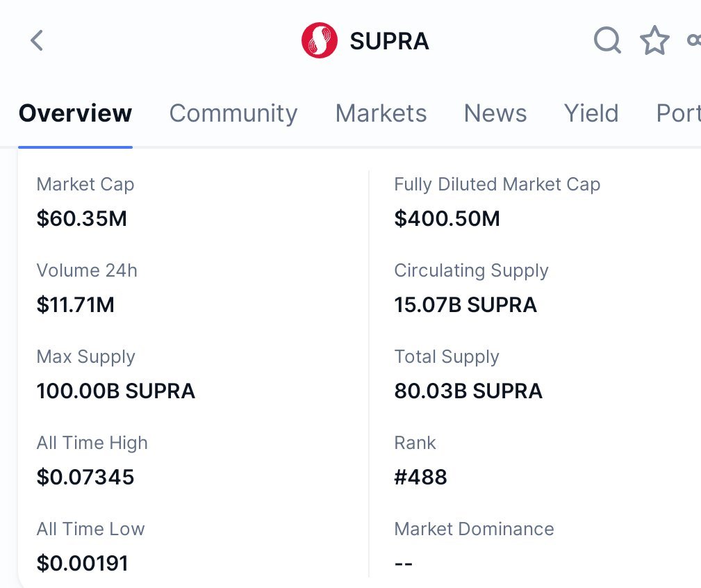Tap the SUPRA title text
The height and width of the screenshot is (588, 701).
(x=389, y=41)
